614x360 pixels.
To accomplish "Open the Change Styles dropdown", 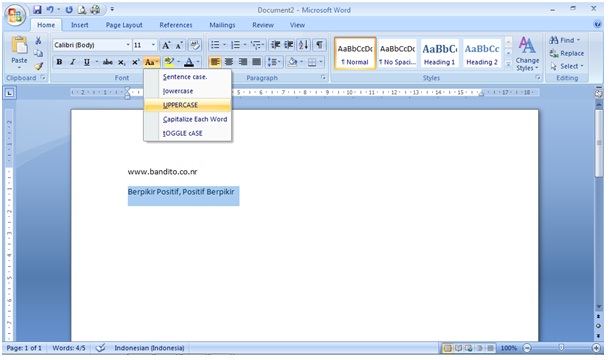I will click(x=527, y=54).
